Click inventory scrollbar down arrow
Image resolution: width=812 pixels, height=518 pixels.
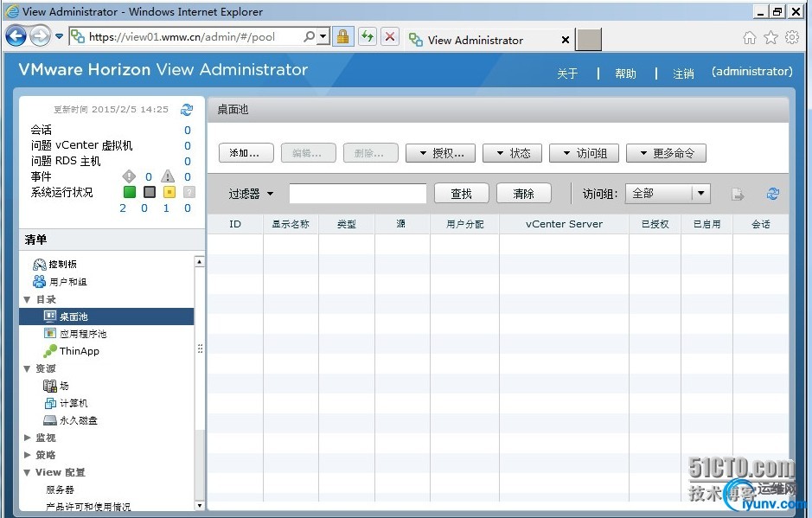pyautogui.click(x=200, y=505)
